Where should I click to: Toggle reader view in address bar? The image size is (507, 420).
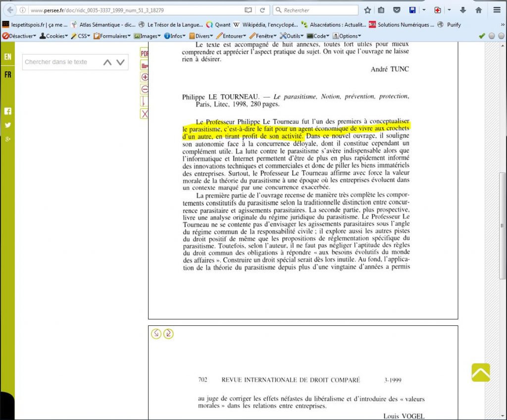tap(248, 10)
